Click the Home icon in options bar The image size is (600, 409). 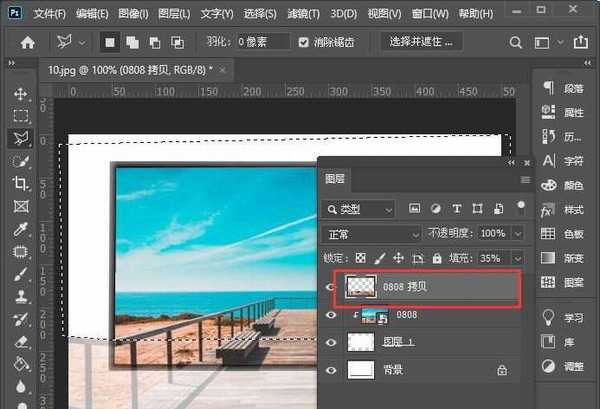28,43
